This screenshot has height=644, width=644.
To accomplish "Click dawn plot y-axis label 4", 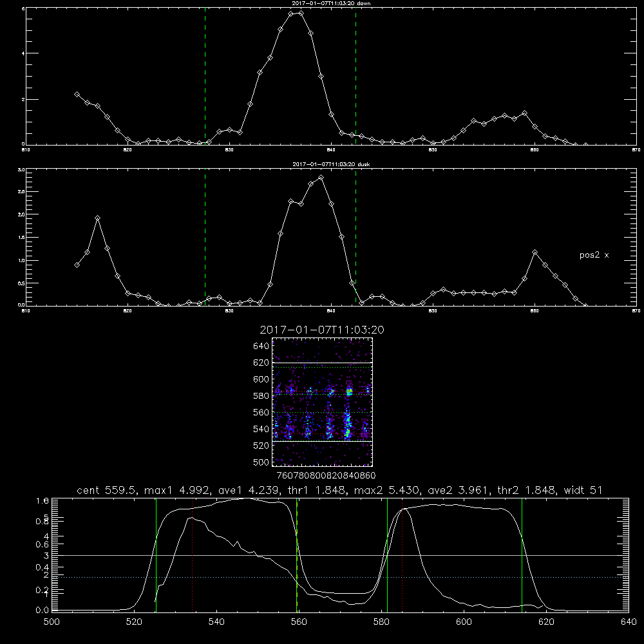I will 23,53.
